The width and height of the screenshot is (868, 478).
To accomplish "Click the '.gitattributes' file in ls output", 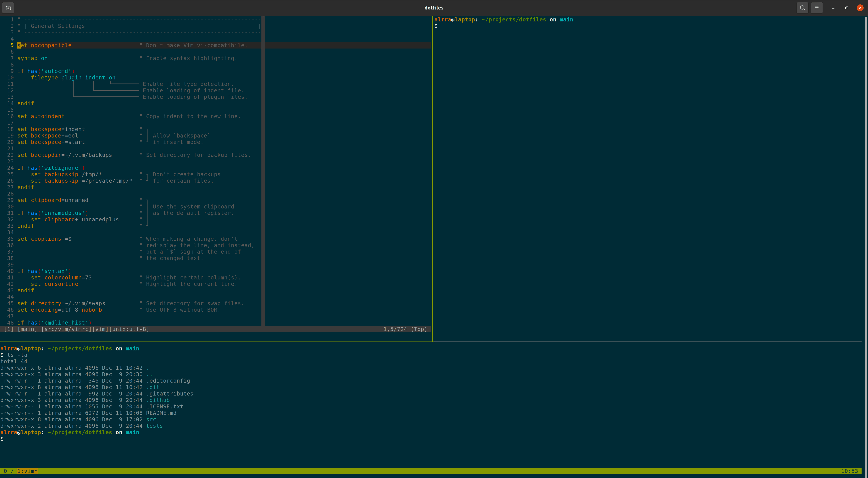I will pyautogui.click(x=170, y=393).
